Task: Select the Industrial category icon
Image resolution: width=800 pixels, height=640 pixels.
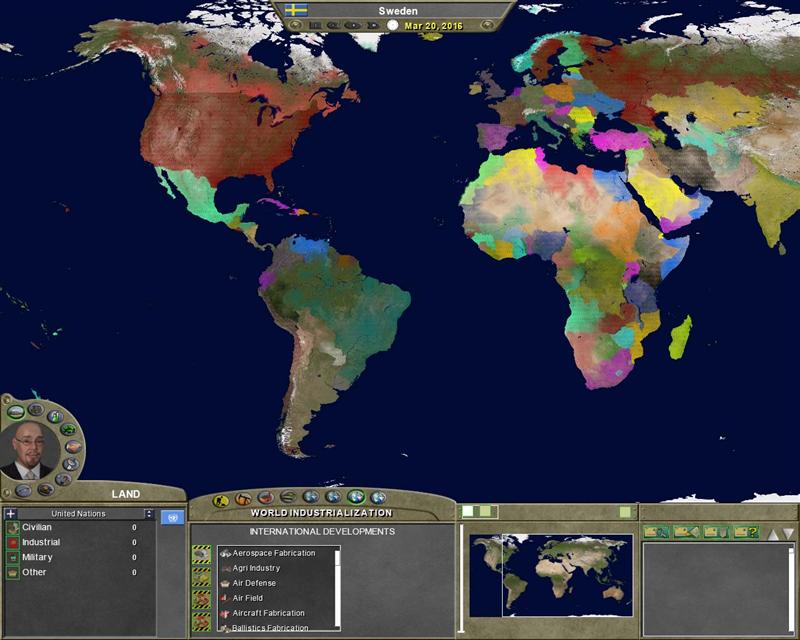Action: pos(12,542)
